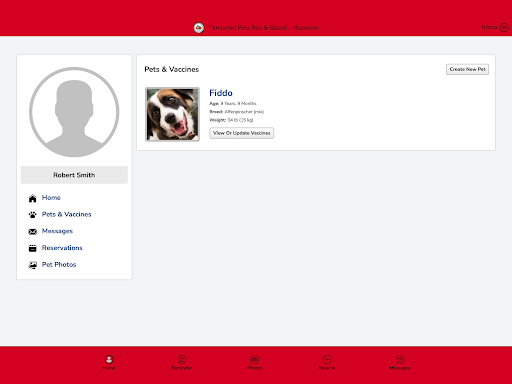
Task: View Reservations from the sidebar
Action: 62,248
